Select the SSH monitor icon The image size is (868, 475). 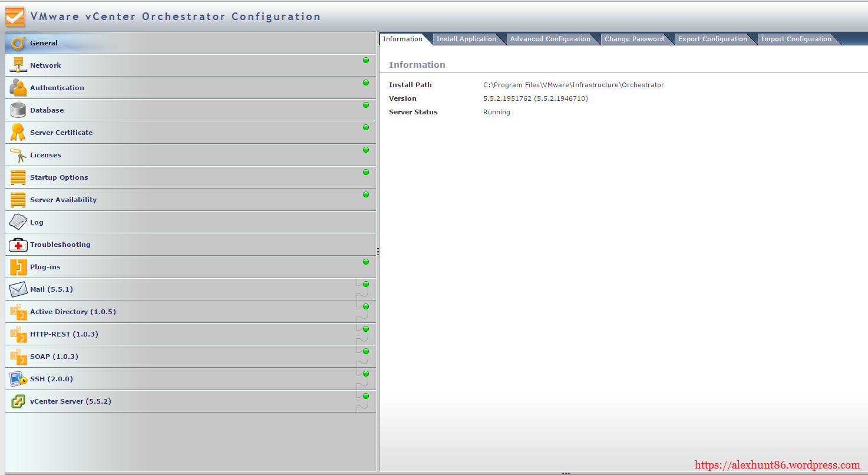pos(18,379)
